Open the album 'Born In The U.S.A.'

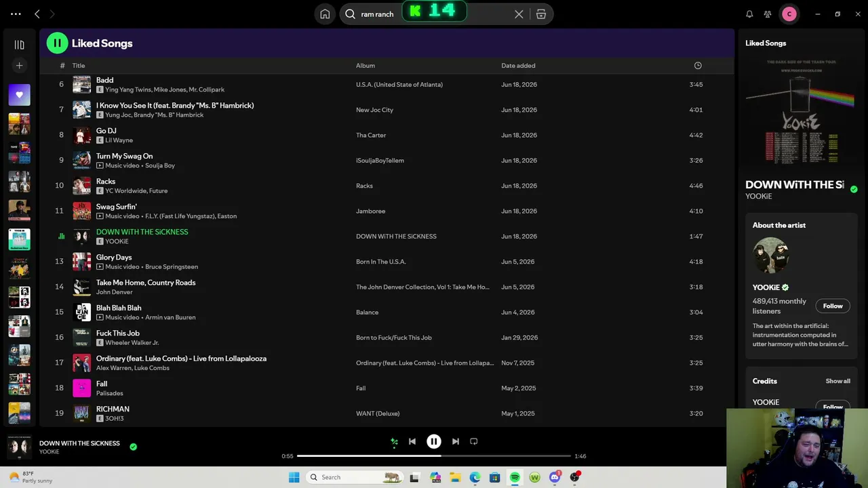[380, 262]
